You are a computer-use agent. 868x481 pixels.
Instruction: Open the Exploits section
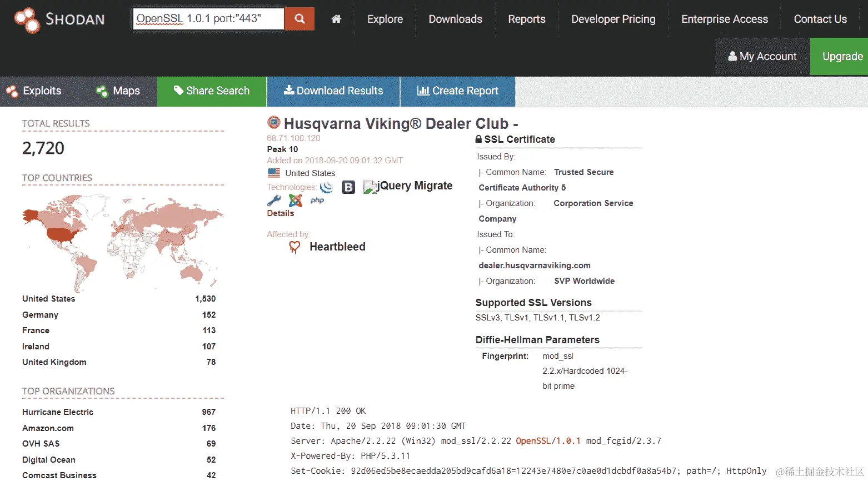click(34, 91)
